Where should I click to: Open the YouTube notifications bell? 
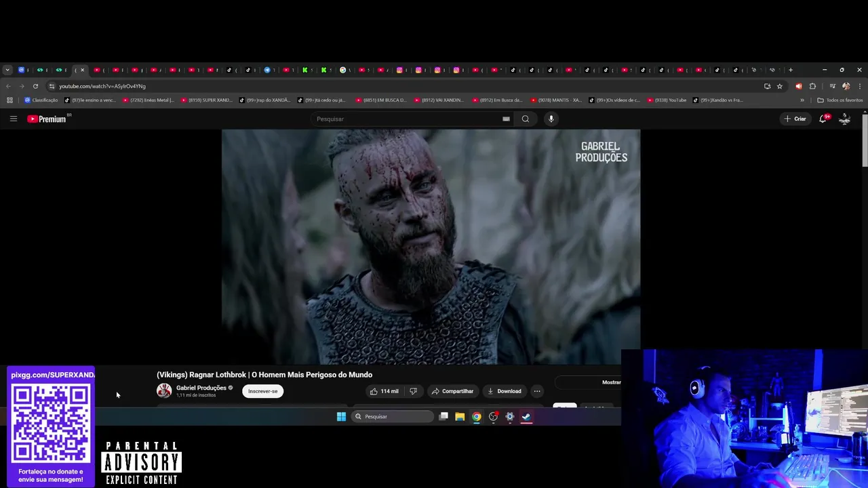click(x=823, y=119)
